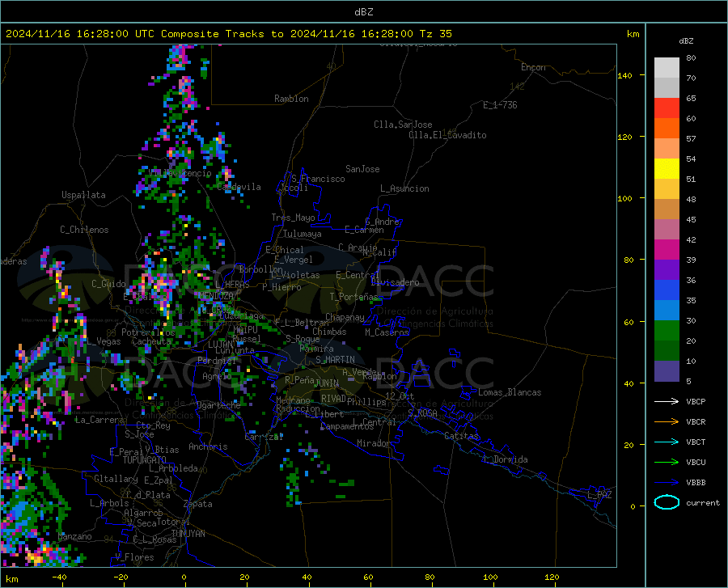The width and height of the screenshot is (728, 588).
Task: Click the 'Ugarteche' place label
Action: 218,405
